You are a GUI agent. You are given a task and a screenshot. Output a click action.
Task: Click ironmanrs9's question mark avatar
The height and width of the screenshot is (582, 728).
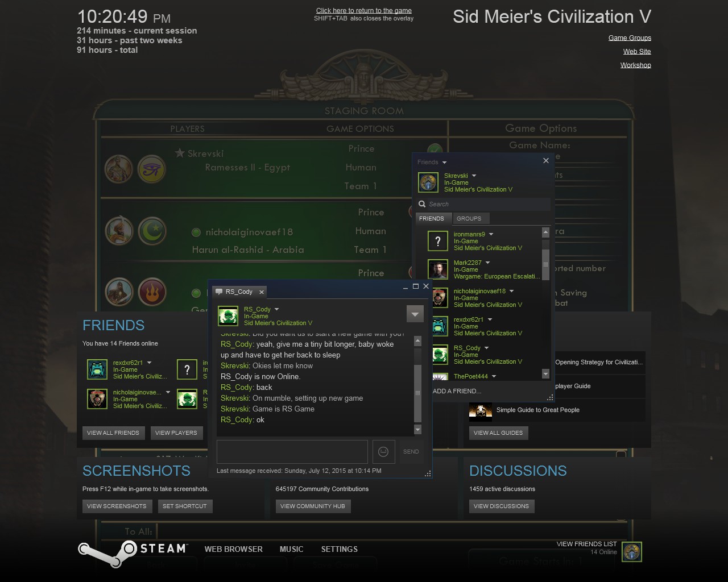(x=437, y=241)
